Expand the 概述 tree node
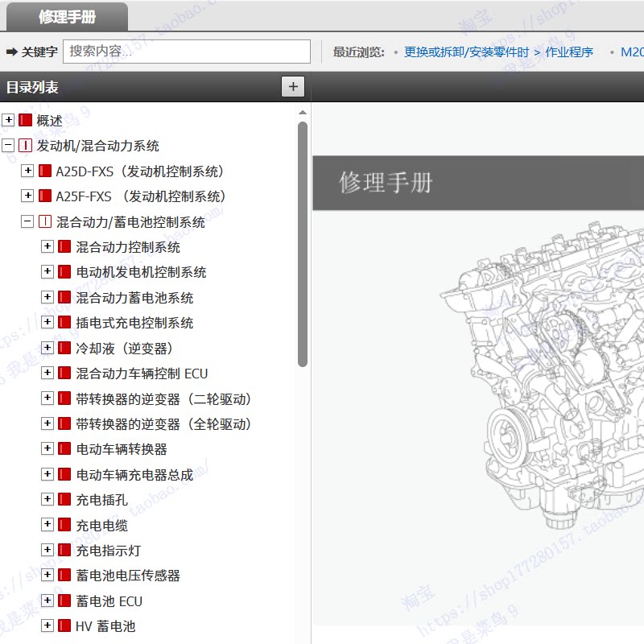The image size is (644, 644). point(8,120)
